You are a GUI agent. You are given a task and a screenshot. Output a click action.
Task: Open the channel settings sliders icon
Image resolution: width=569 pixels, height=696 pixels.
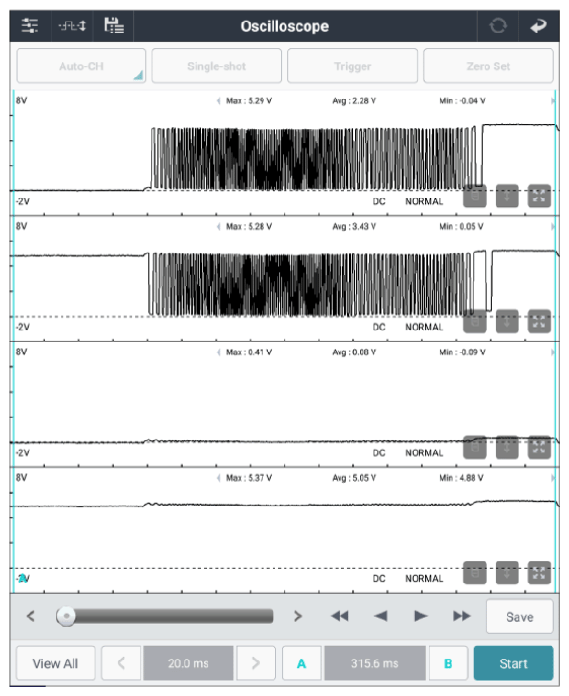point(30,26)
